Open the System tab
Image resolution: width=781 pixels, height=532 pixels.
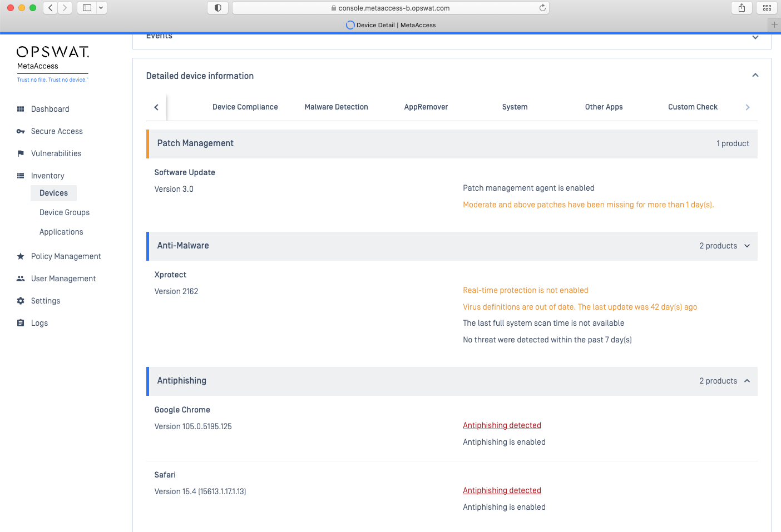coord(515,107)
